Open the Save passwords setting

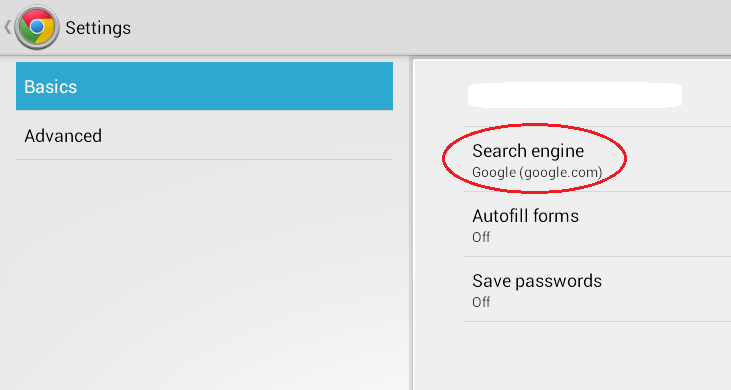(x=598, y=289)
